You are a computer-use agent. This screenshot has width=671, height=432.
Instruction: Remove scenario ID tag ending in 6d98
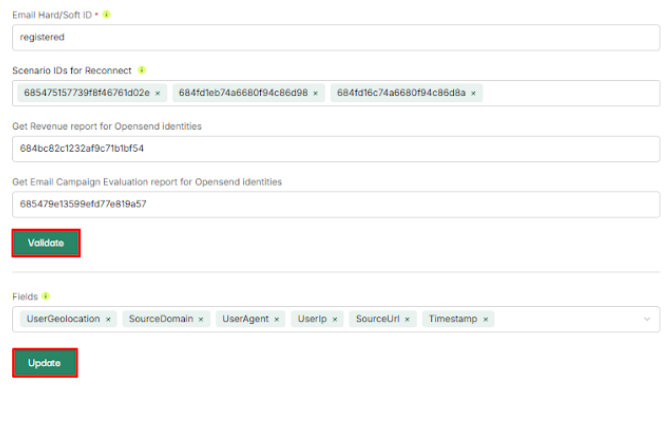(316, 93)
